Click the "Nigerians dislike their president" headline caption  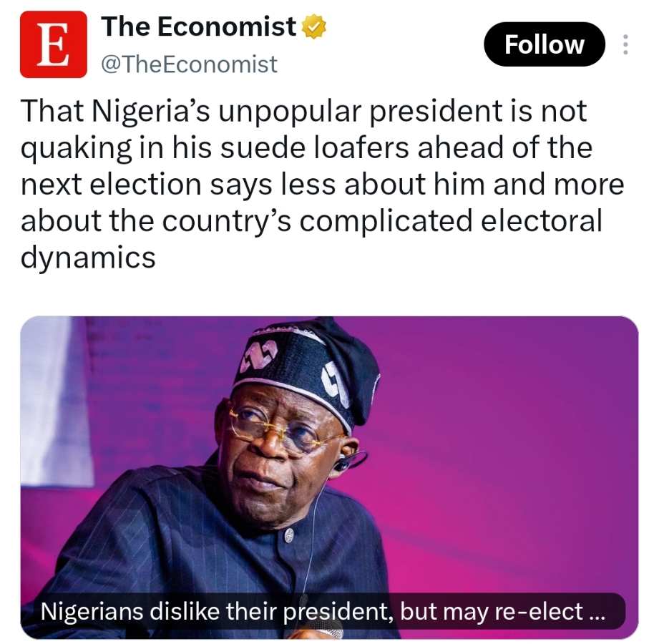(323, 612)
